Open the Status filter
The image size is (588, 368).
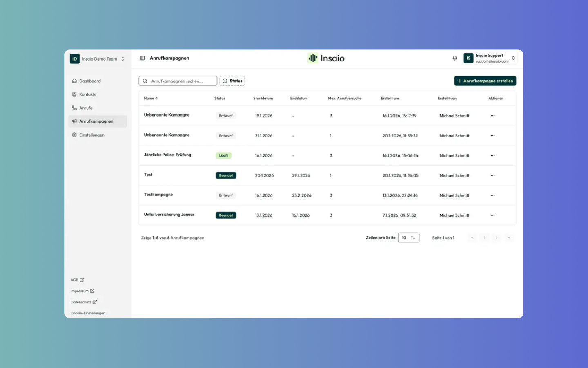(x=232, y=81)
